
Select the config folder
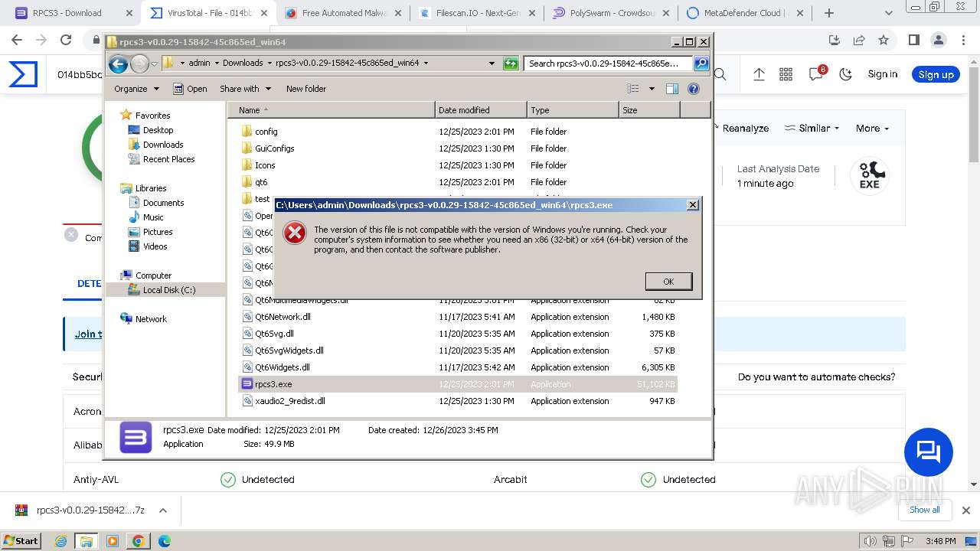tap(266, 132)
